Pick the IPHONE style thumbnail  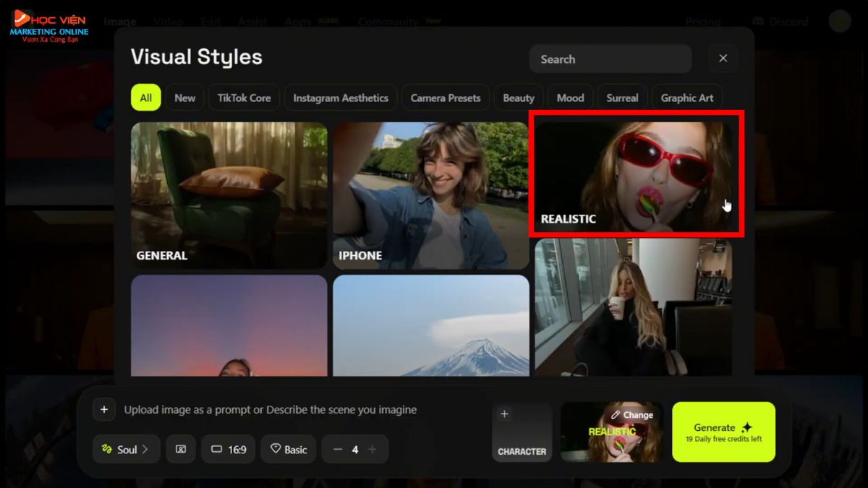[x=430, y=195]
